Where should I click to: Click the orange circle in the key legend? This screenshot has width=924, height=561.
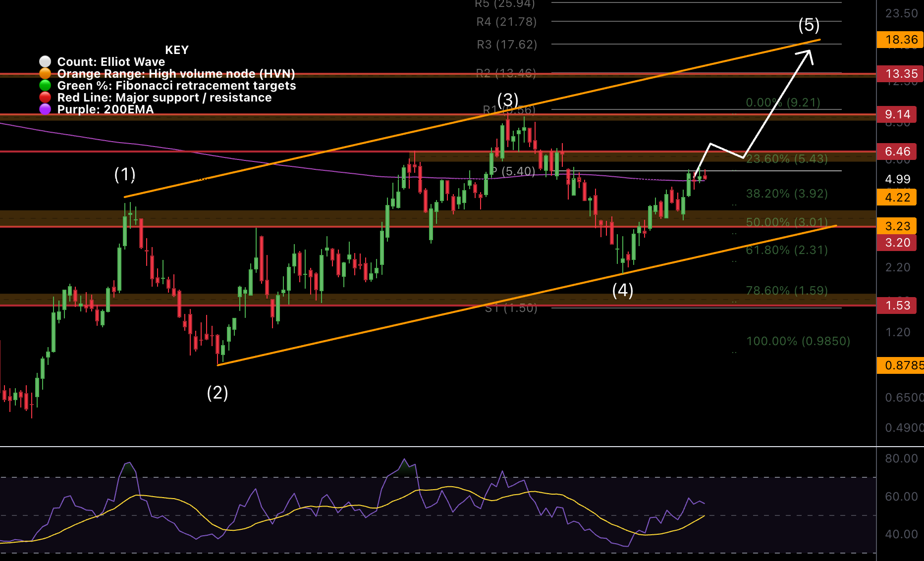(45, 73)
